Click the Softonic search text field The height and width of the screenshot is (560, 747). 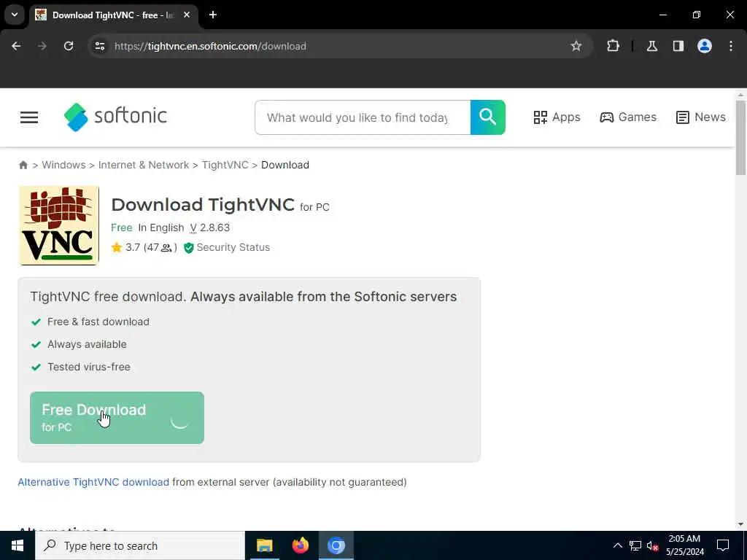[363, 117]
